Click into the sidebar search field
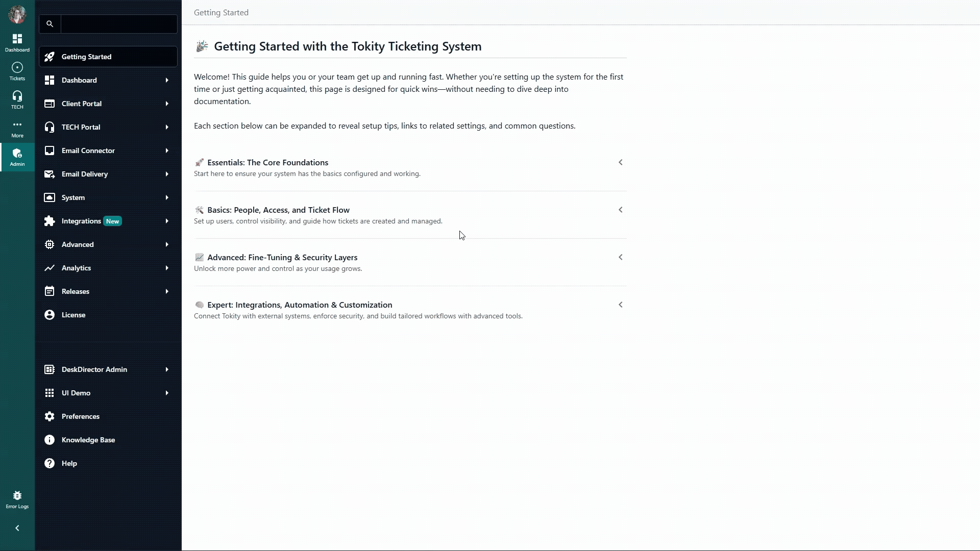This screenshot has height=551, width=980. (x=119, y=24)
